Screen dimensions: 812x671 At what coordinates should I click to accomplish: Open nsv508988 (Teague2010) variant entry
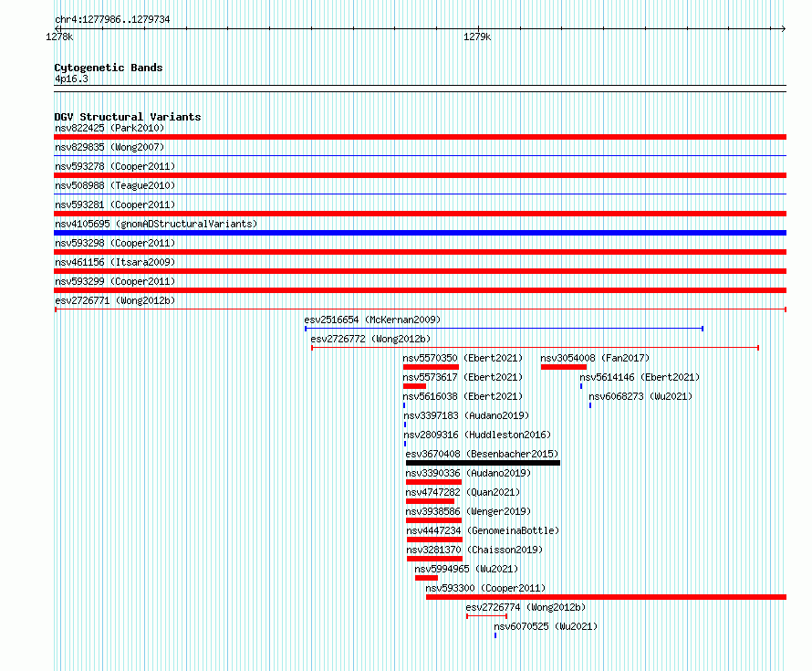(115, 185)
